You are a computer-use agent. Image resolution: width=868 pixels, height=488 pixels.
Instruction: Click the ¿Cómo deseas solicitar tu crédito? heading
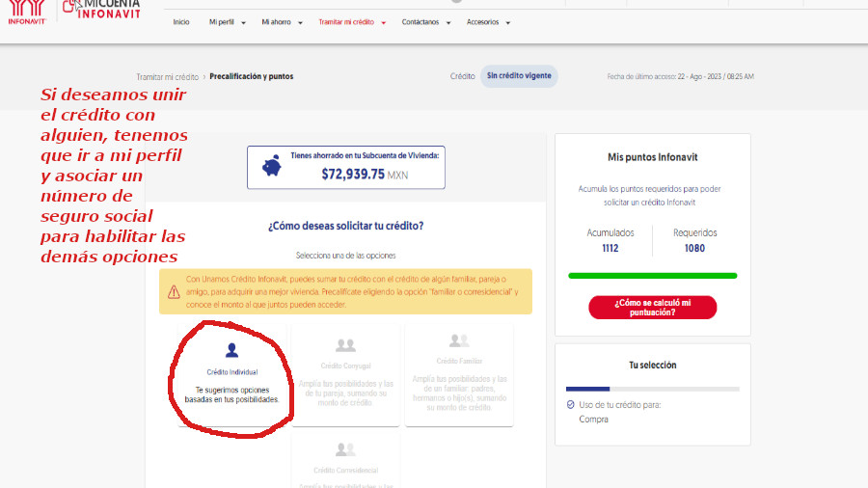point(345,226)
